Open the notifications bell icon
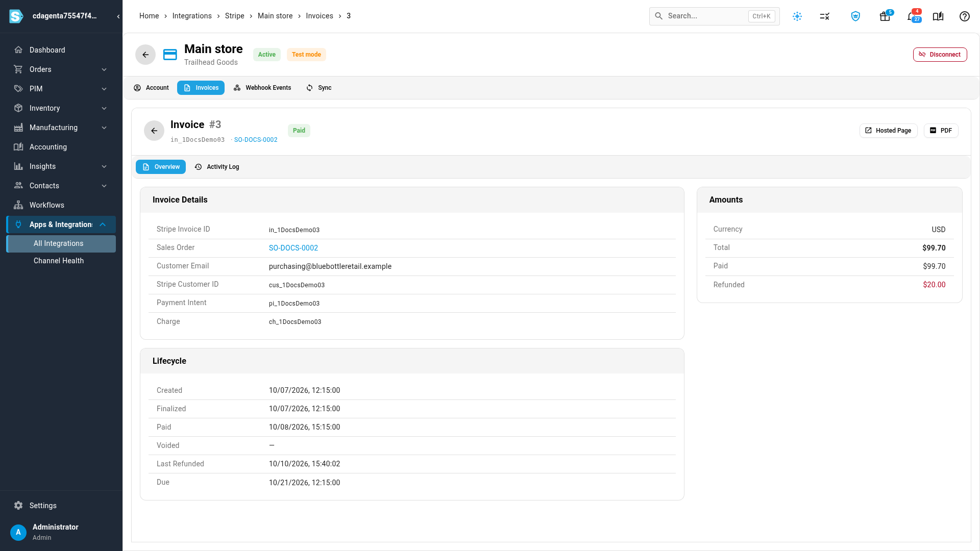 pos(913,16)
